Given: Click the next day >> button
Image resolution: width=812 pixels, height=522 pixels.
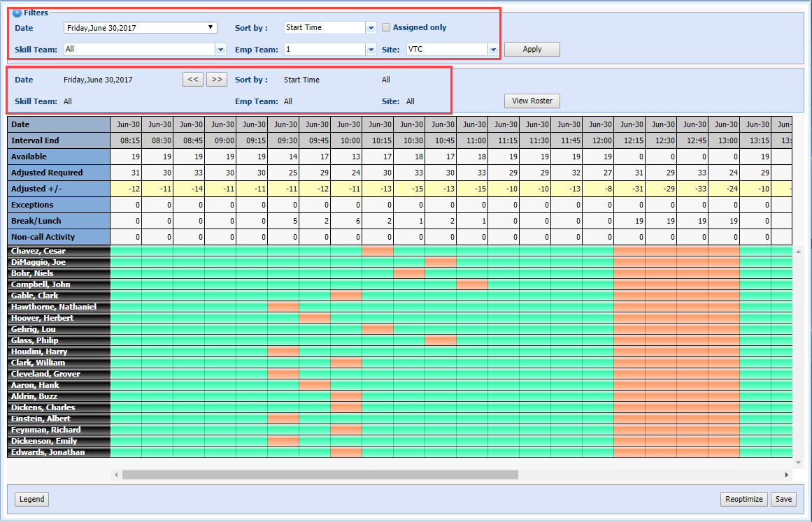Looking at the screenshot, I should (x=217, y=80).
